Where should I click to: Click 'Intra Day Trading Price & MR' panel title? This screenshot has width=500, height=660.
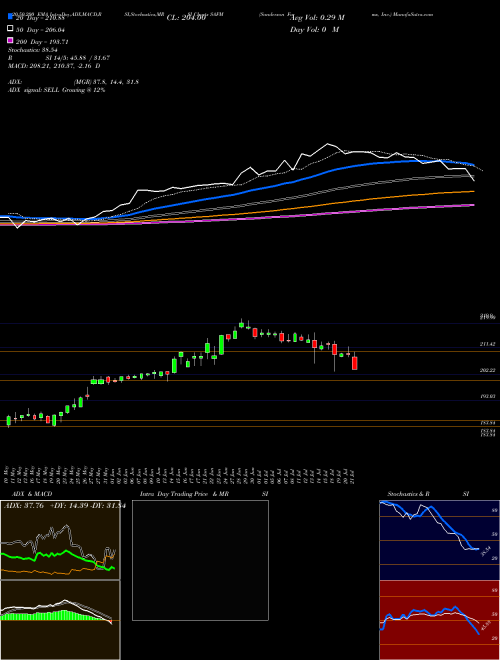pos(184,494)
